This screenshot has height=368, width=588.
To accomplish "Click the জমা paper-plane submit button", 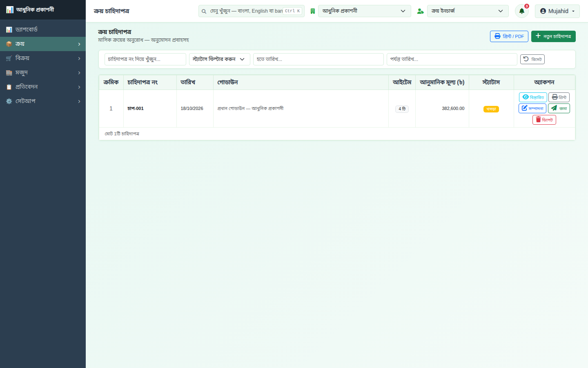I will coord(559,108).
